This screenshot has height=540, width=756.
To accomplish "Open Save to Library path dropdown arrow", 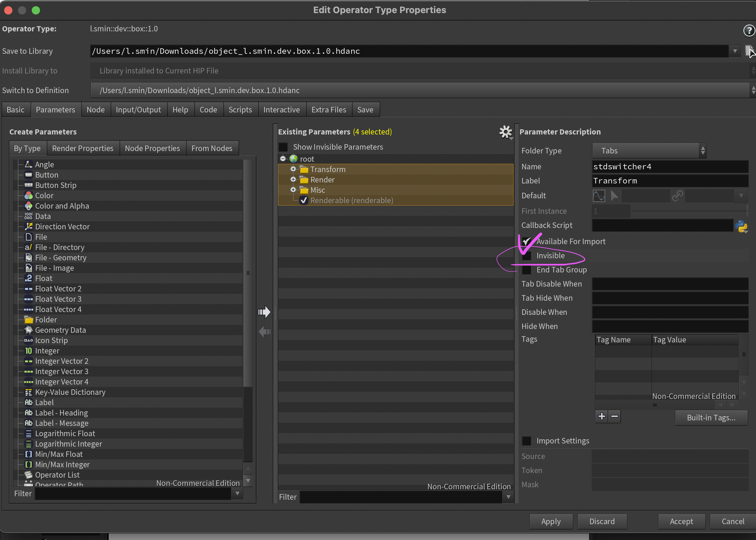I will tap(735, 51).
